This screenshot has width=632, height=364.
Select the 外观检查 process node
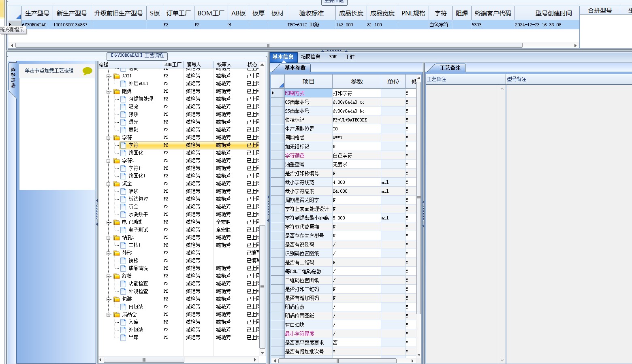point(138,292)
